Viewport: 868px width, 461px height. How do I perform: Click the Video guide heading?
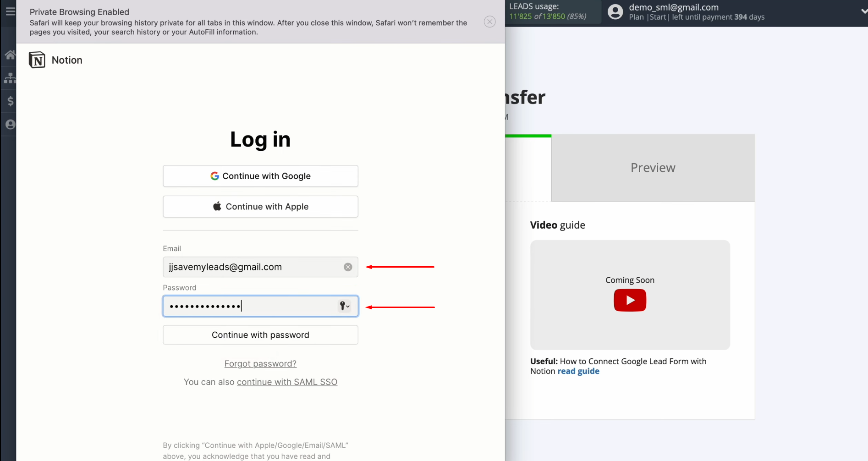click(x=557, y=225)
